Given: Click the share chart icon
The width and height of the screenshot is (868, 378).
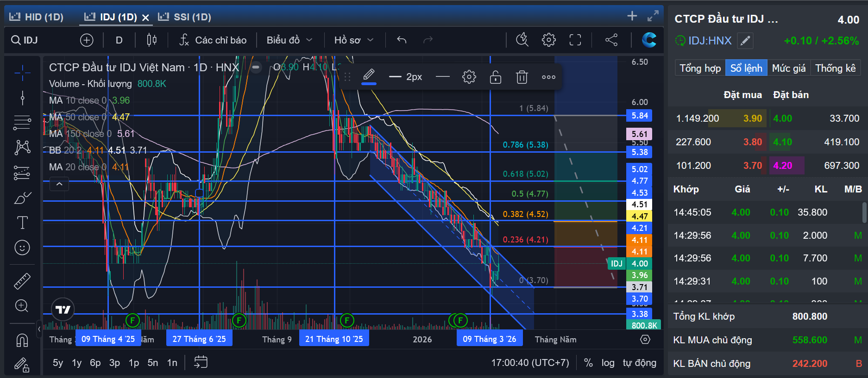Looking at the screenshot, I should point(611,40).
